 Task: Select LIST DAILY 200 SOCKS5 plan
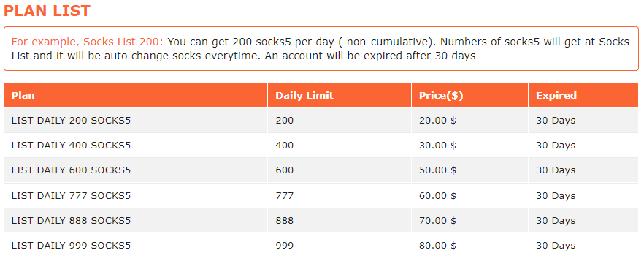click(x=71, y=121)
